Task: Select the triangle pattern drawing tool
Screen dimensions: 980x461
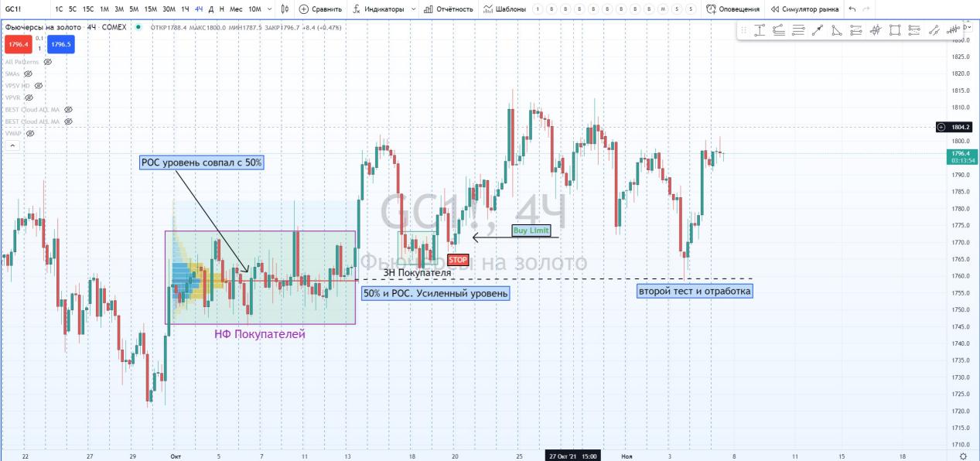Action: point(836,31)
